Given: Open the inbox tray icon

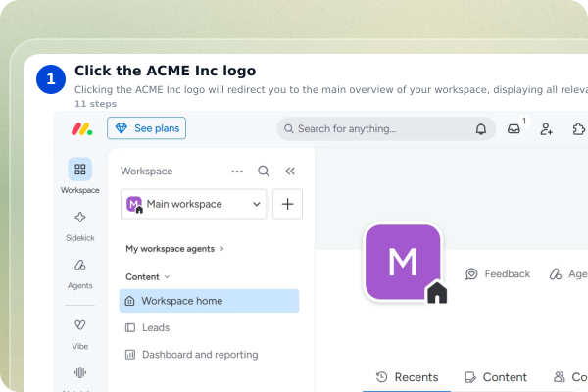Looking at the screenshot, I should pyautogui.click(x=514, y=129).
